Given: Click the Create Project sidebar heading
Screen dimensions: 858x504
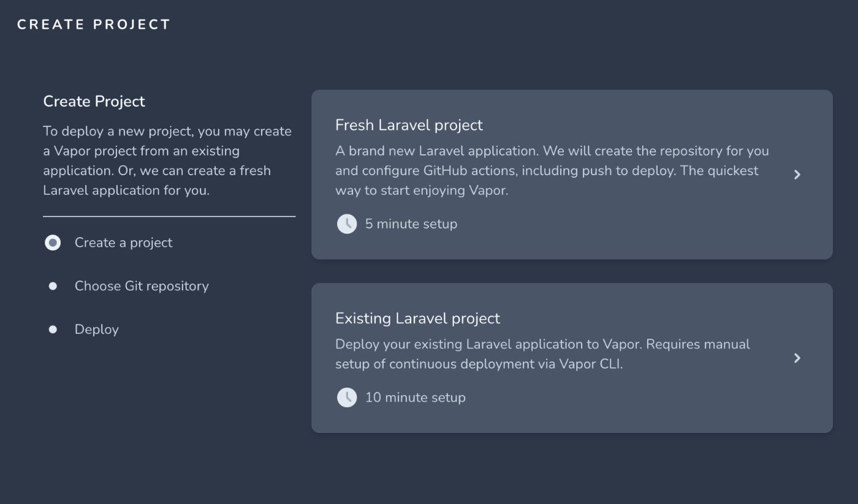Looking at the screenshot, I should coord(94,101).
